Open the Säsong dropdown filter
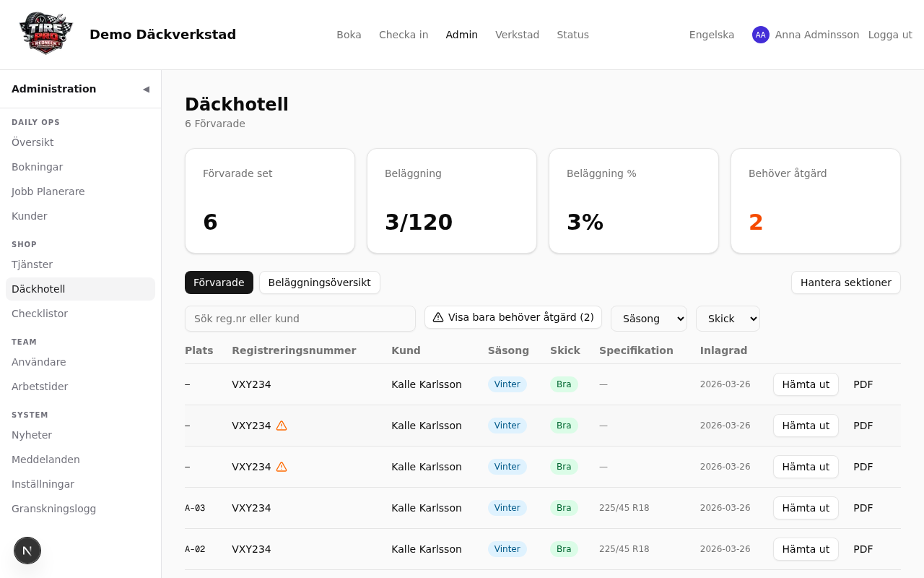The width and height of the screenshot is (924, 578). point(648,319)
